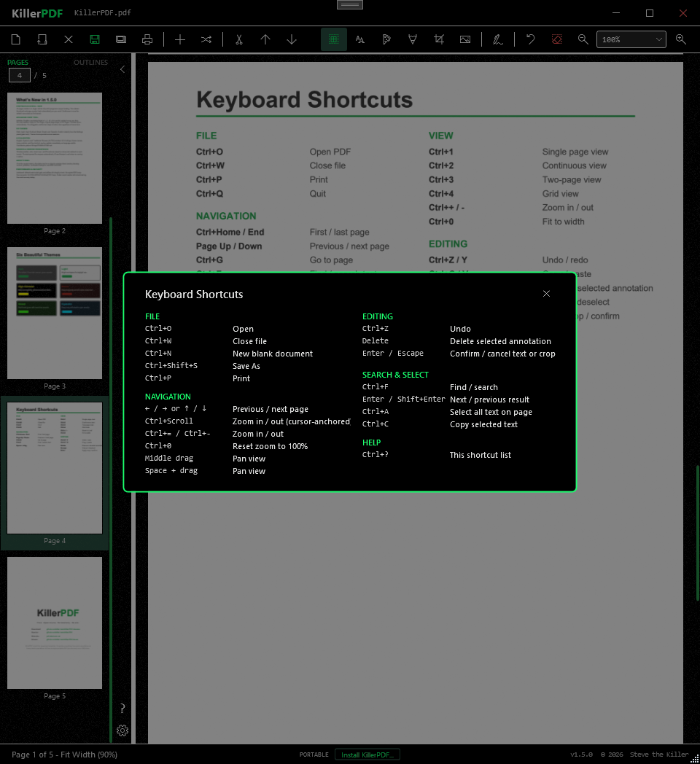Viewport: 700px width, 764px height.
Task: Select the signature tool icon
Action: pos(498,39)
